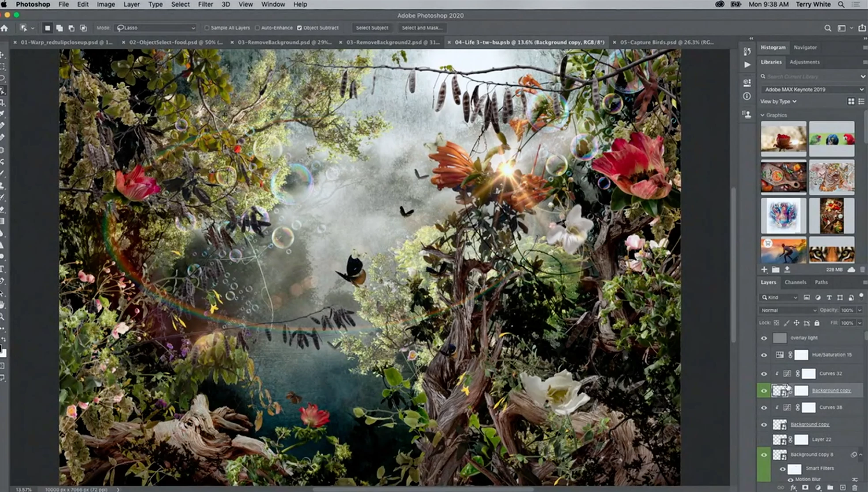Add a layer mask from Layers panel bottom

click(805, 488)
